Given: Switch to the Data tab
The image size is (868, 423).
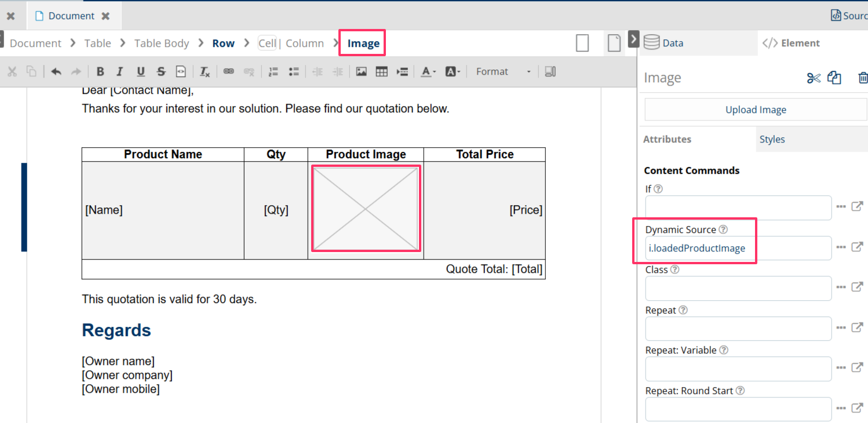Looking at the screenshot, I should click(664, 43).
